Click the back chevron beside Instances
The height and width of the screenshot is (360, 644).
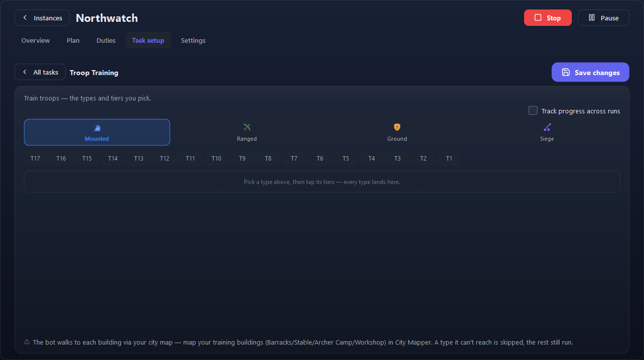tap(25, 18)
